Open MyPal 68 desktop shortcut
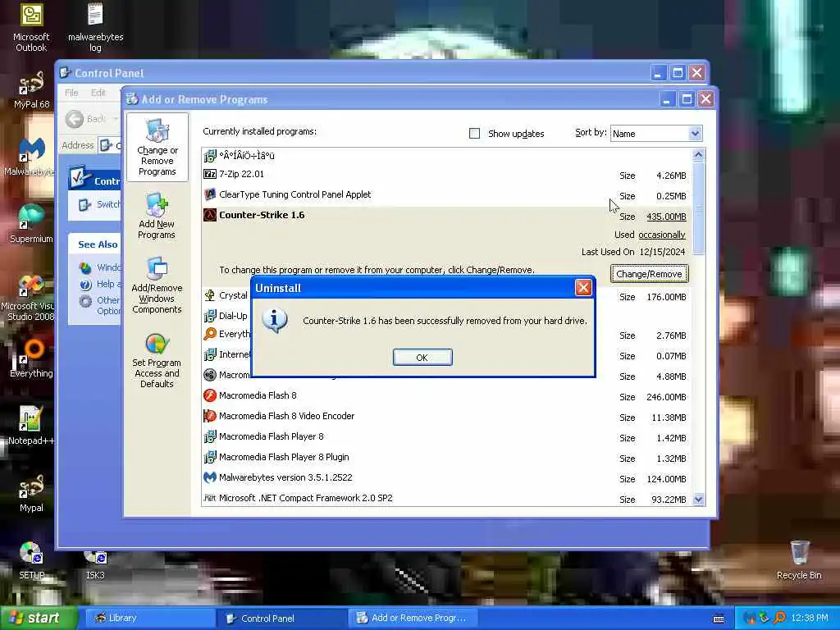The image size is (840, 630). pos(31,90)
